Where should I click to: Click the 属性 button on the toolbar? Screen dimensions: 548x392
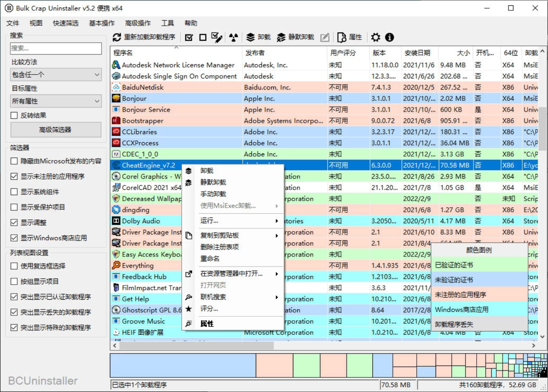(x=350, y=37)
